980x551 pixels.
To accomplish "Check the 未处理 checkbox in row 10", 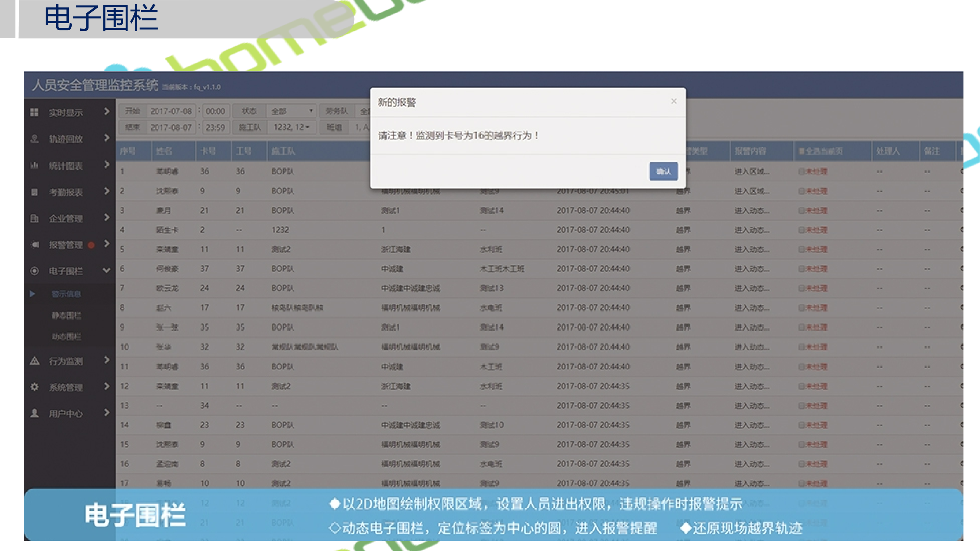I will [x=801, y=347].
